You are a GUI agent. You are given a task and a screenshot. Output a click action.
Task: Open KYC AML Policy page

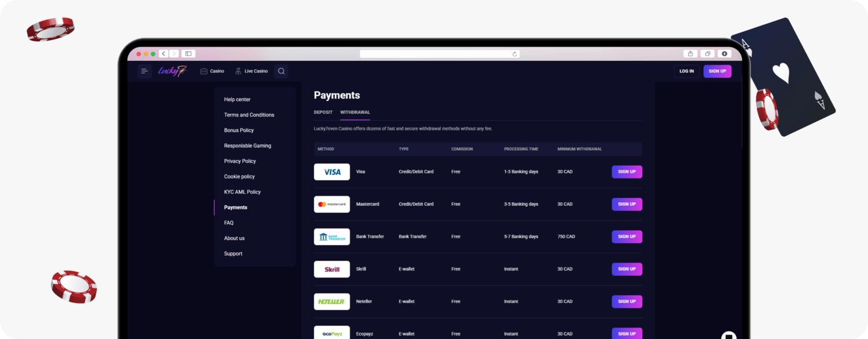click(242, 192)
